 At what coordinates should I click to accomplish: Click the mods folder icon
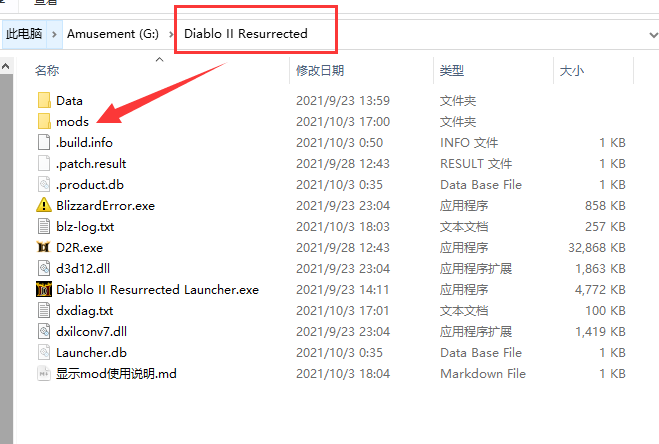44,122
